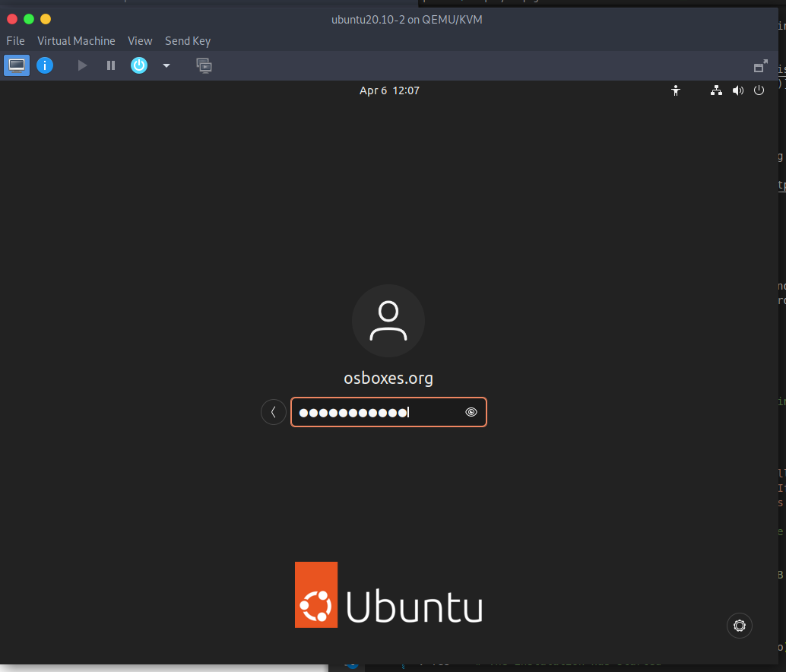Click the Apr 6 12:07 clock
This screenshot has height=672, width=786.
[389, 90]
